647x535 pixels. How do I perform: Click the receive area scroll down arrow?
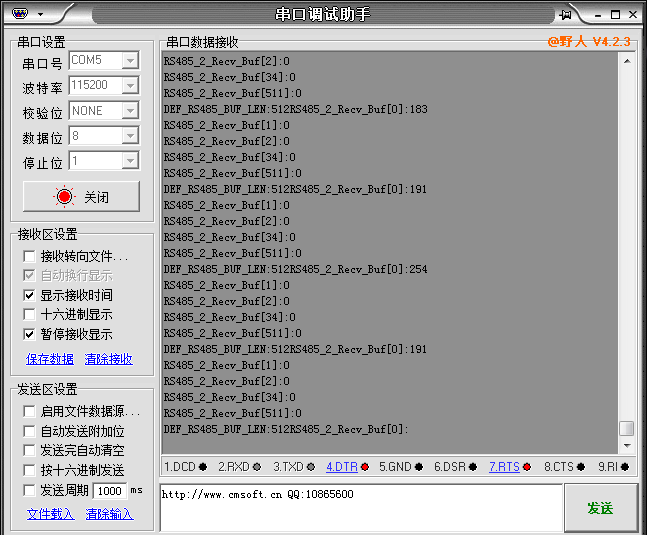click(x=627, y=445)
